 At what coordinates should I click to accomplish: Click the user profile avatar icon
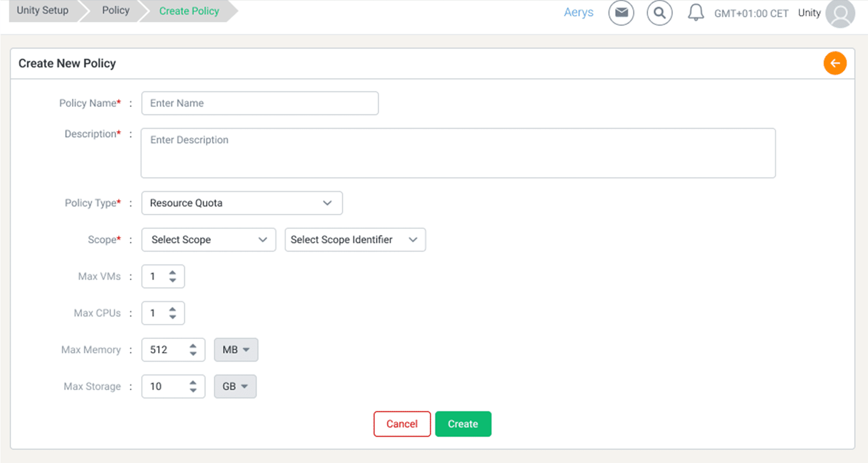[x=840, y=14]
